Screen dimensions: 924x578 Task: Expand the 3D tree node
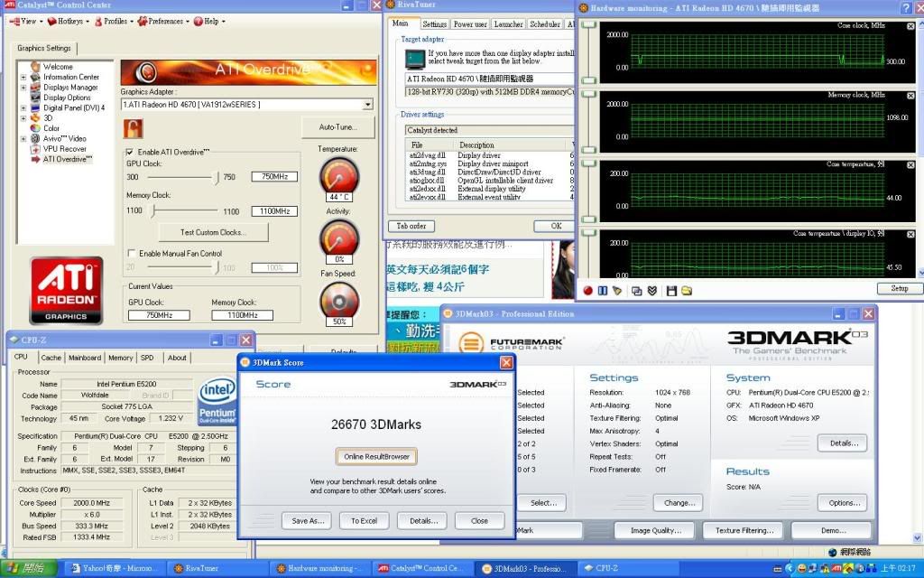[23, 118]
